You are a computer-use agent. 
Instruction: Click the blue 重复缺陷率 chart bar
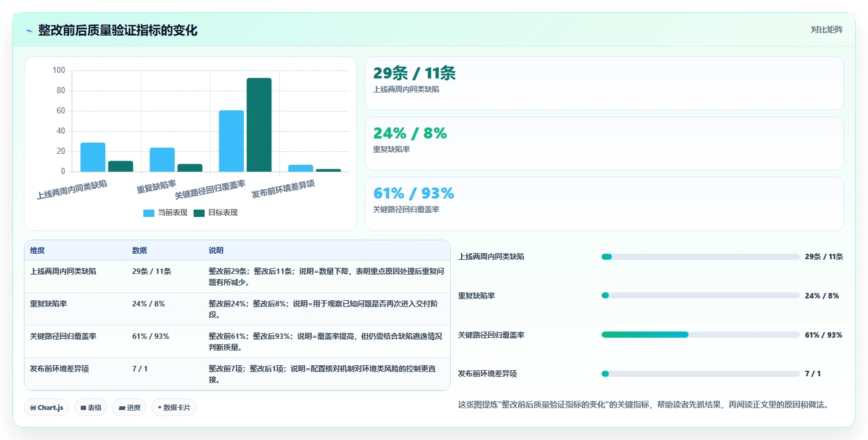click(162, 159)
